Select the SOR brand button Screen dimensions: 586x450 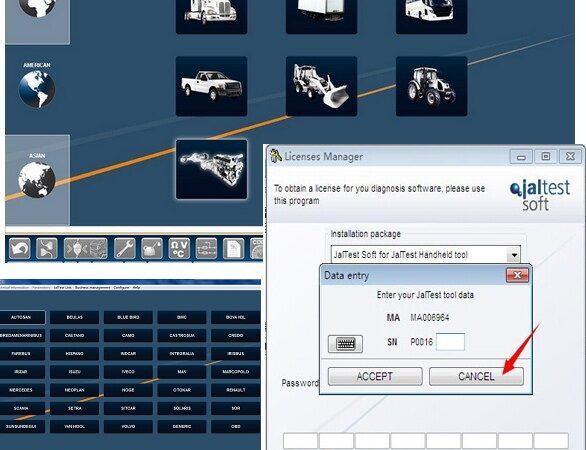[x=235, y=409]
